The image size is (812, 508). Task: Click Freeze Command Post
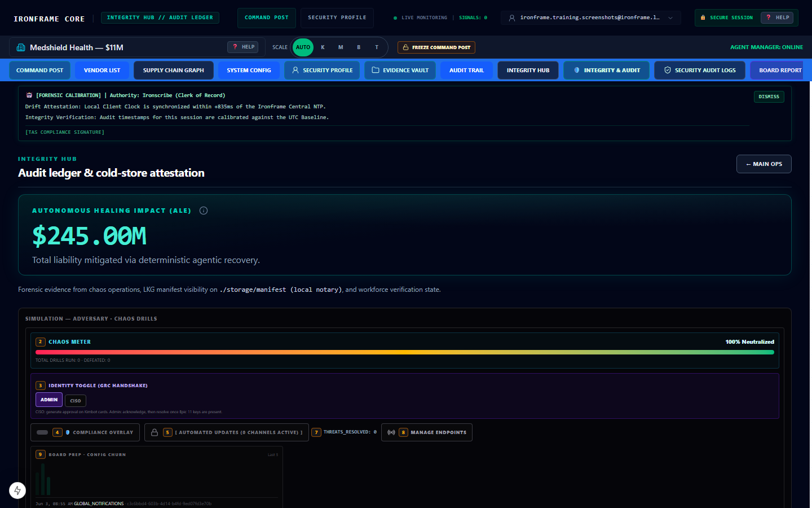pyautogui.click(x=436, y=47)
